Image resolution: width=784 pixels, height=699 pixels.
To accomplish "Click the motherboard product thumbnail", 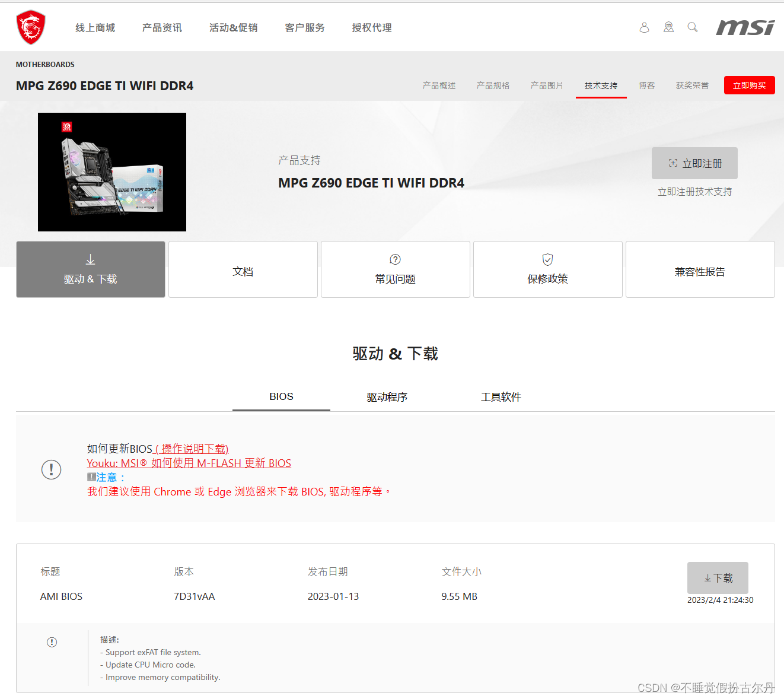I will pos(112,172).
